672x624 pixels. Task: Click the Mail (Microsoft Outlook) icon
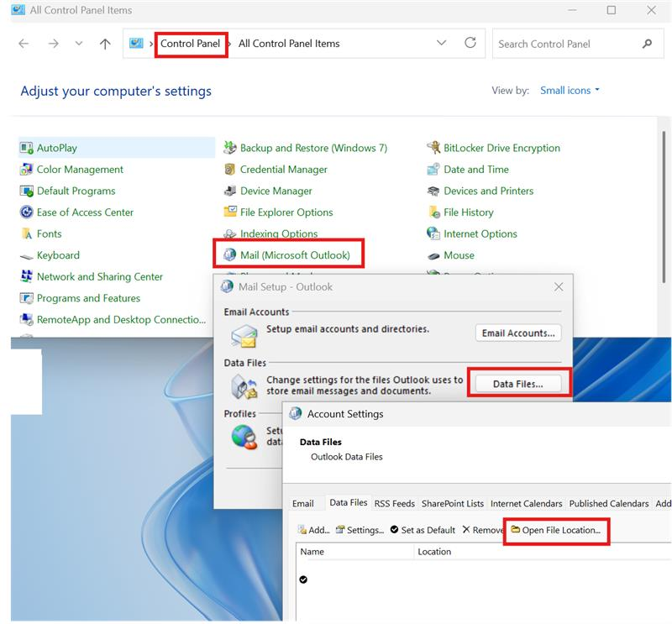tap(229, 255)
